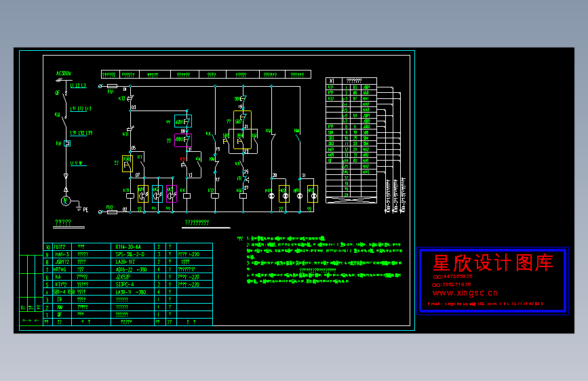Select the AC380V supply label
This screenshot has height=381, width=588.
pos(64,73)
